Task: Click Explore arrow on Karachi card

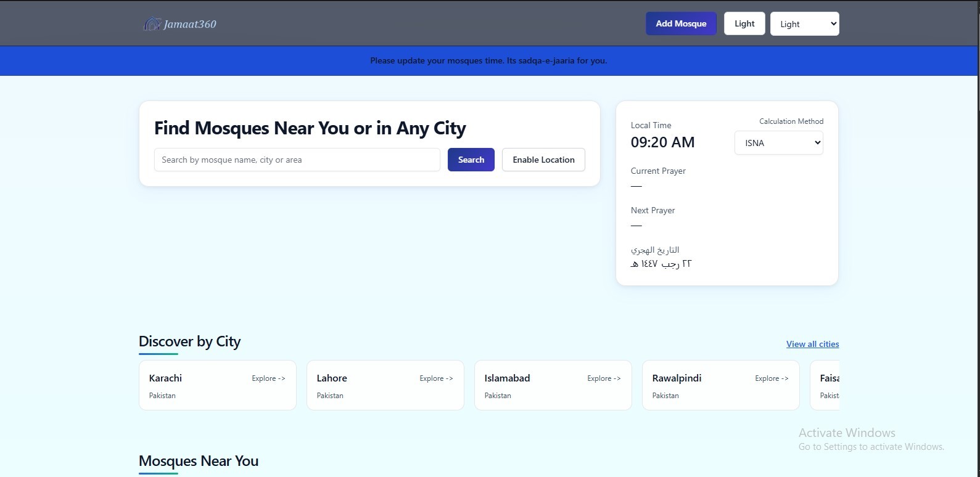Action: (x=268, y=378)
